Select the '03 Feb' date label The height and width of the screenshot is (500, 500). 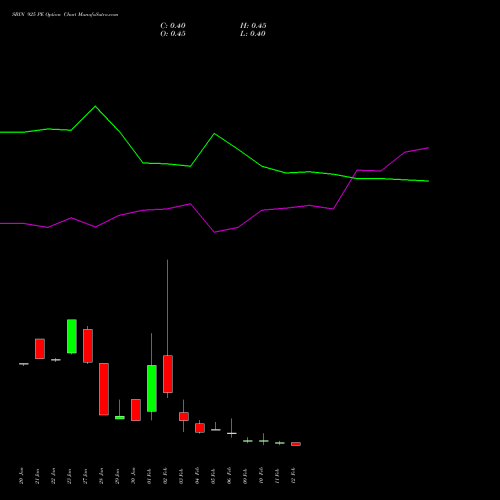pyautogui.click(x=182, y=476)
